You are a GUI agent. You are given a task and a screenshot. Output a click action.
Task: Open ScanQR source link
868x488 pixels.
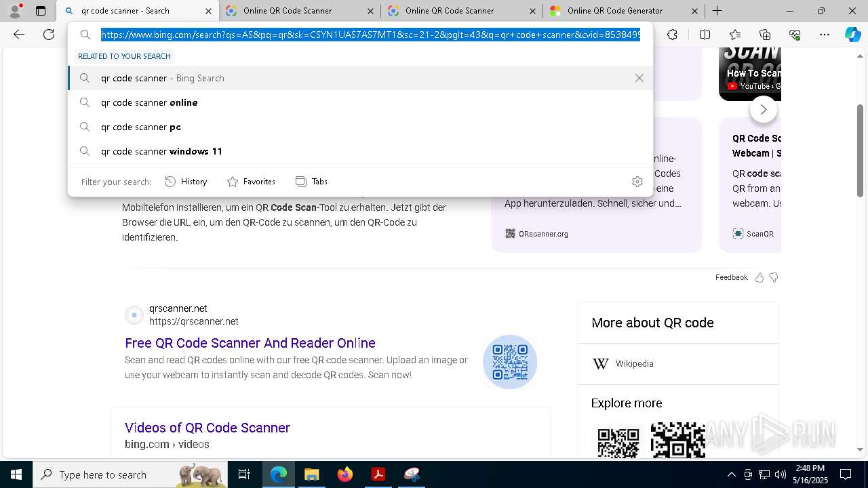click(x=753, y=234)
